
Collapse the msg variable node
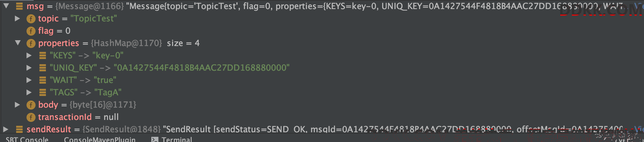click(6, 6)
